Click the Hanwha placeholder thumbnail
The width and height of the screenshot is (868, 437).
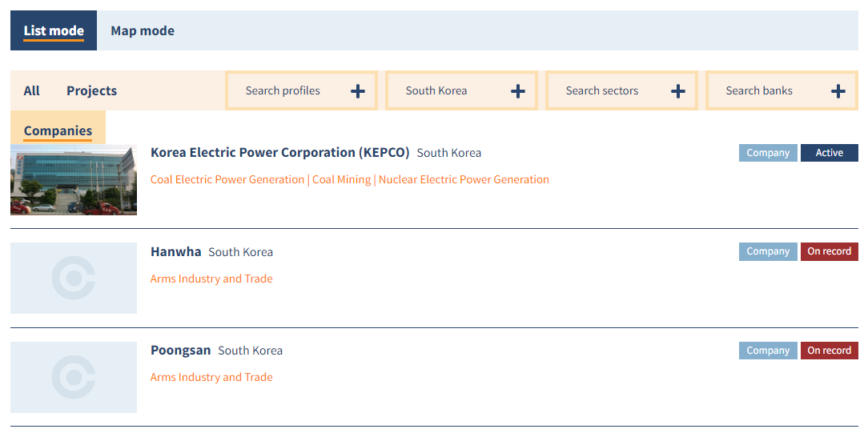(74, 278)
